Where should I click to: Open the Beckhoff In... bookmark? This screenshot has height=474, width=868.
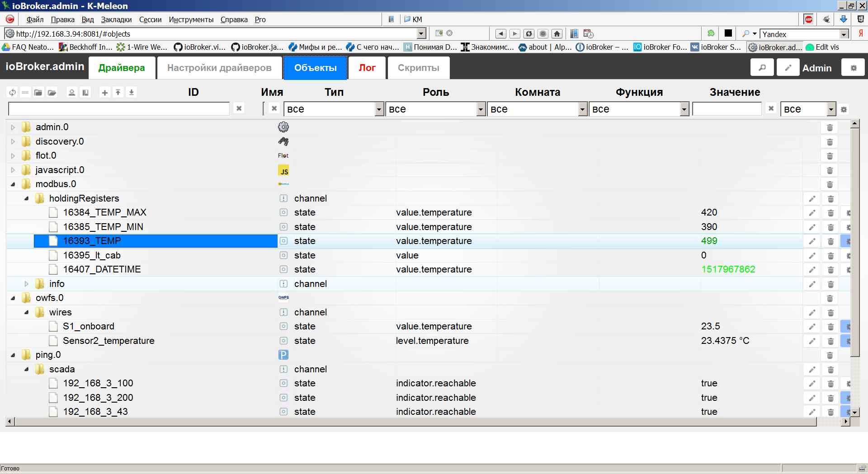tap(86, 47)
